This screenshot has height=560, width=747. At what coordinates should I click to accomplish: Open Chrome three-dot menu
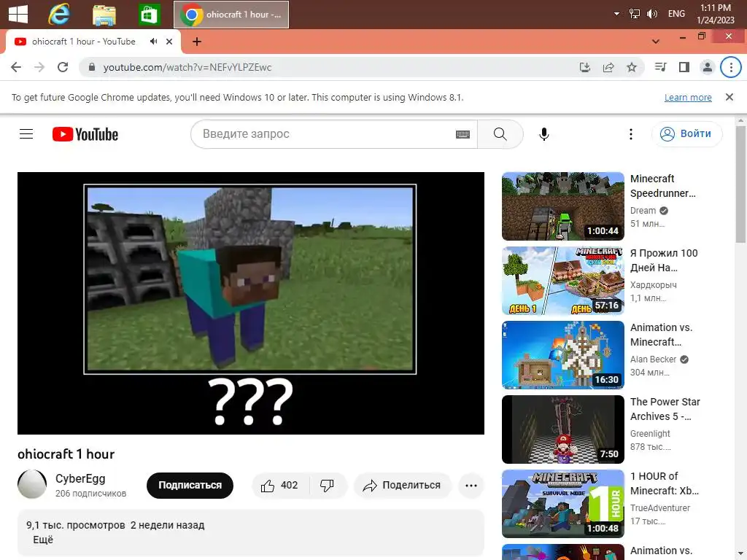pyautogui.click(x=731, y=67)
